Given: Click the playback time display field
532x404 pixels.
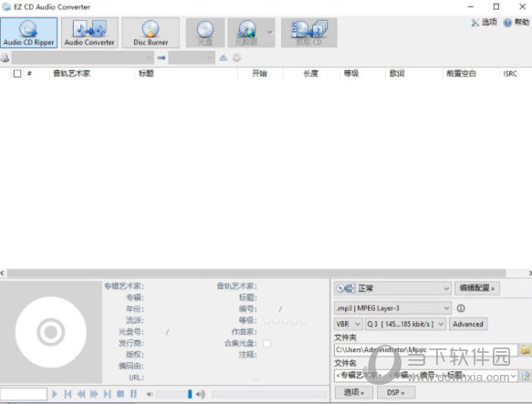Looking at the screenshot, I should (24, 394).
